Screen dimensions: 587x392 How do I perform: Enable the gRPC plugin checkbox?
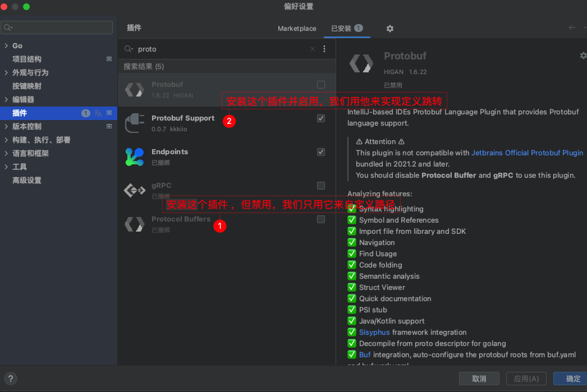click(x=321, y=186)
